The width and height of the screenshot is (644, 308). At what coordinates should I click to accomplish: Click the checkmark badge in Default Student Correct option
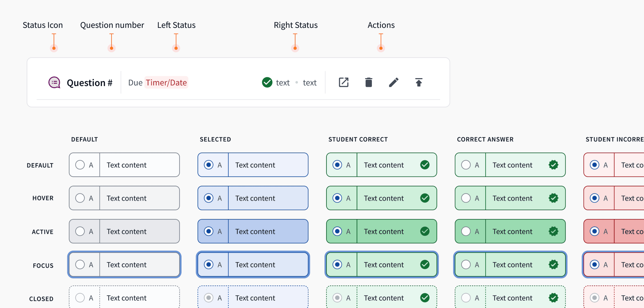click(x=425, y=165)
